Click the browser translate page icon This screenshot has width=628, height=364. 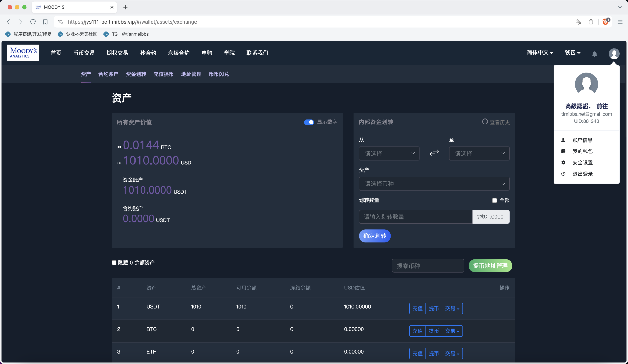(x=578, y=22)
